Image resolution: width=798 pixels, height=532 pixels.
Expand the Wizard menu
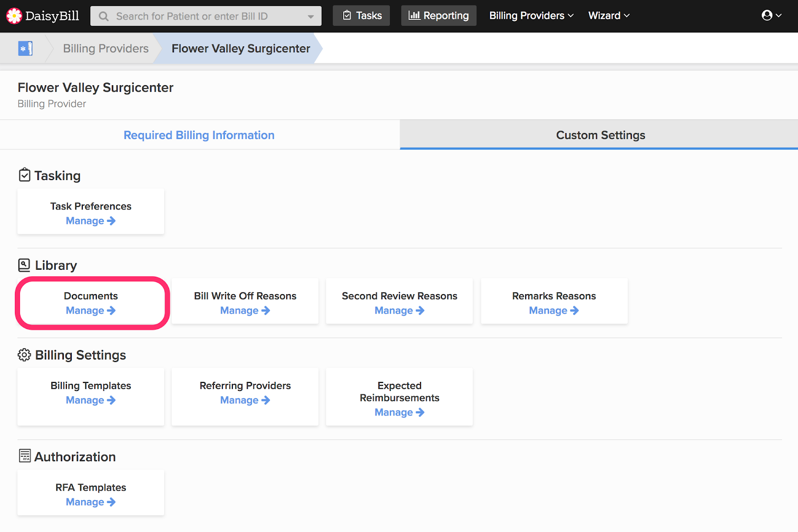[609, 15]
